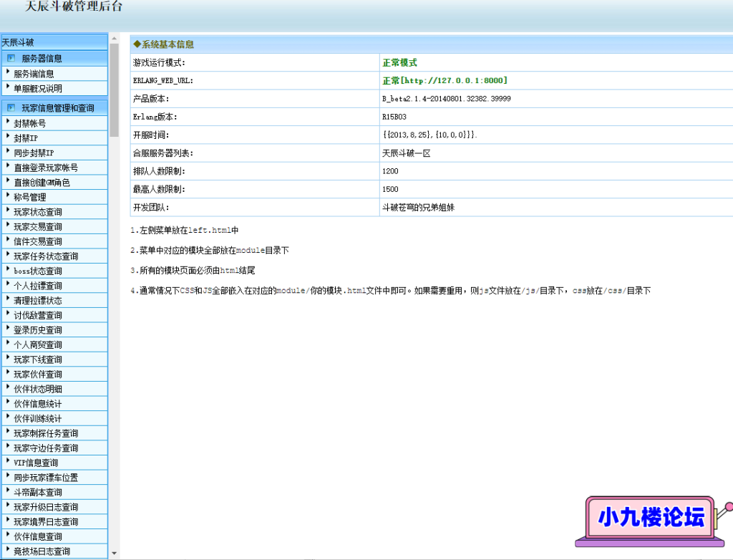Screen dimensions: 733x560
Task: Click the sidebar scrollbar down arrow
Action: [x=114, y=554]
